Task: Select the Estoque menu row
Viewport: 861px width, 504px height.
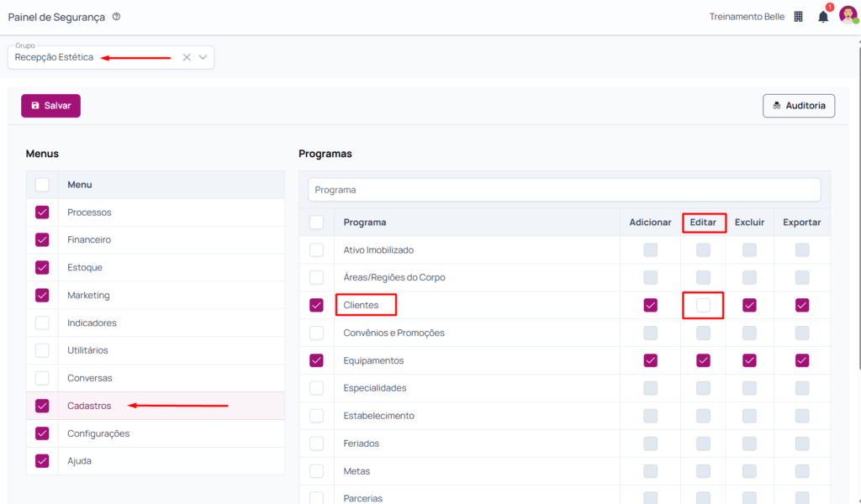Action: [85, 268]
